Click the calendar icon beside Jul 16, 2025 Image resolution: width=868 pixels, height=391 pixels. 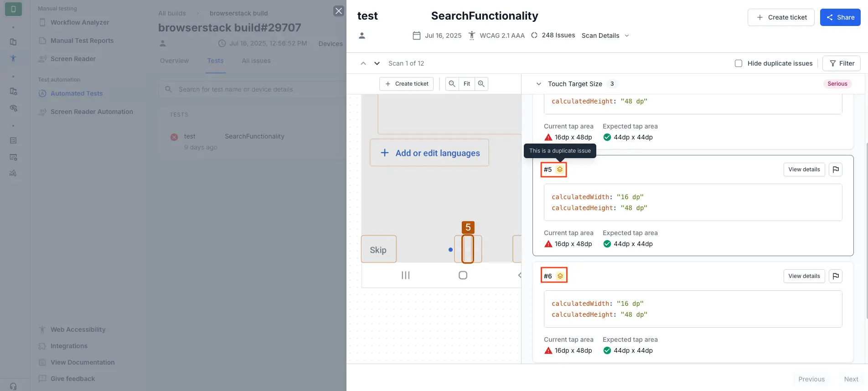click(416, 36)
